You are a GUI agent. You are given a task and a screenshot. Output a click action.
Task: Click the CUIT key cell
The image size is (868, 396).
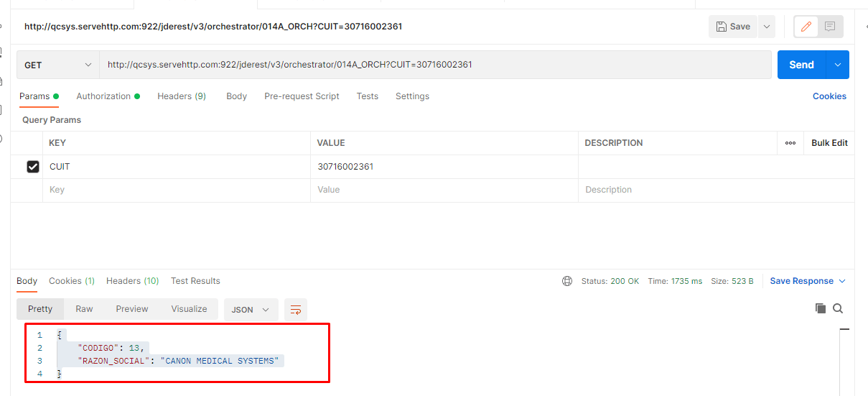pos(177,167)
